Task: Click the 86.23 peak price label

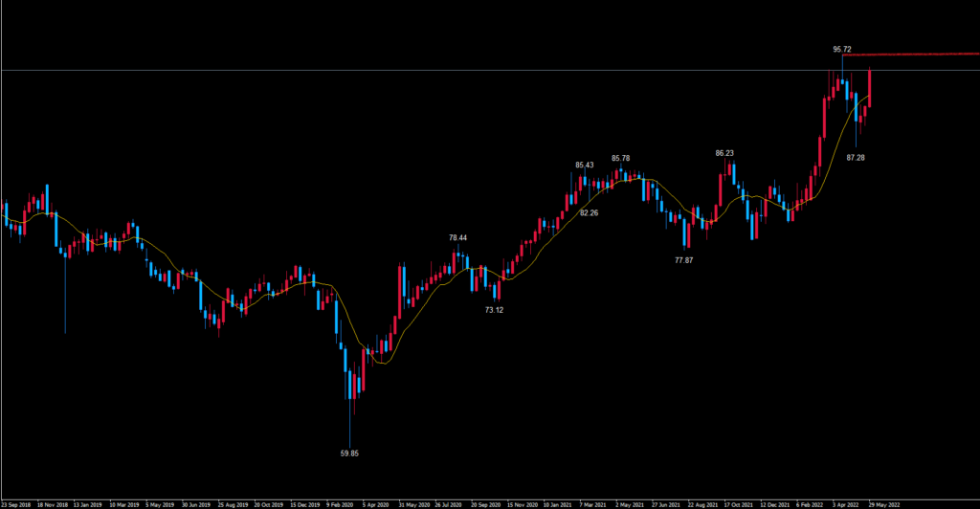Action: pos(724,153)
